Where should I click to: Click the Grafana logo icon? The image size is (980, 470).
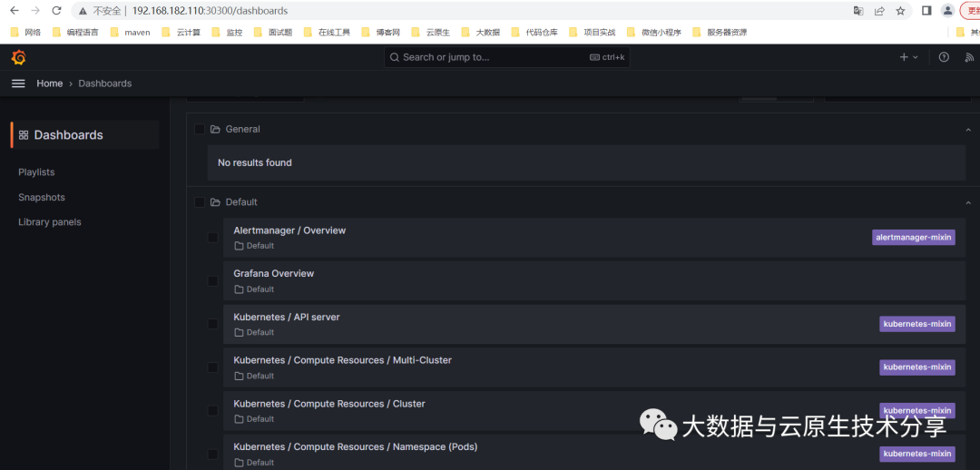(18, 57)
